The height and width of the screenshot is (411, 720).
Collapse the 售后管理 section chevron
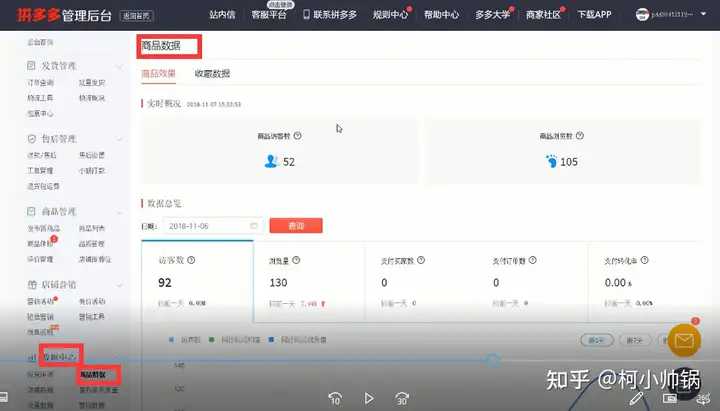click(119, 139)
